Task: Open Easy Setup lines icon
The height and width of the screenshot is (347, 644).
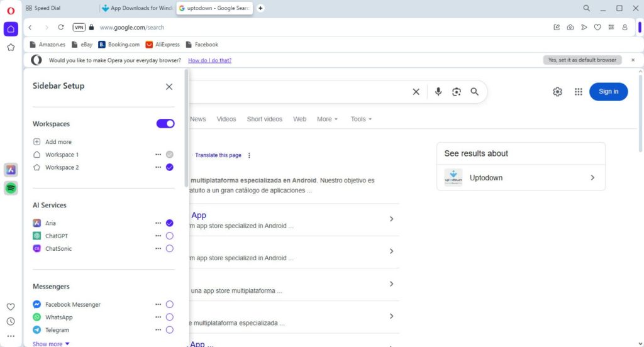Action: click(611, 28)
